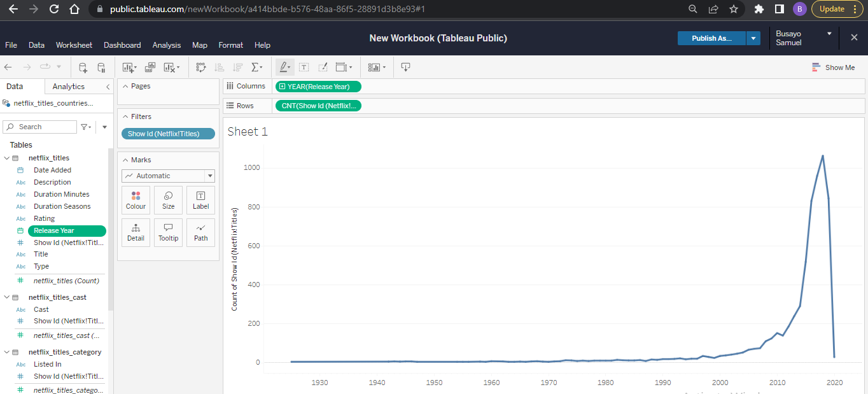Click the Path marks card button
The width and height of the screenshot is (868, 394).
200,232
